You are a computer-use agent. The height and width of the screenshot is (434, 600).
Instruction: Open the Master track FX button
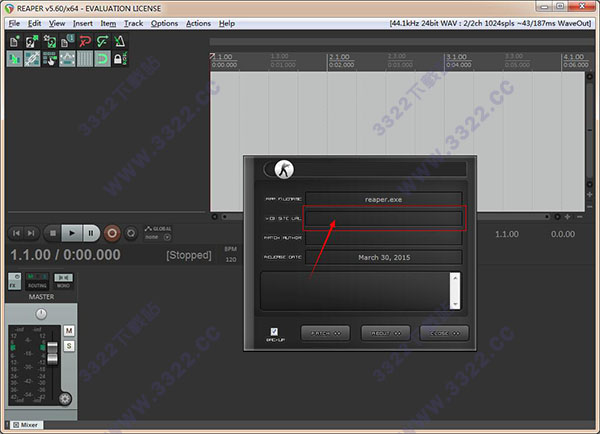15,281
